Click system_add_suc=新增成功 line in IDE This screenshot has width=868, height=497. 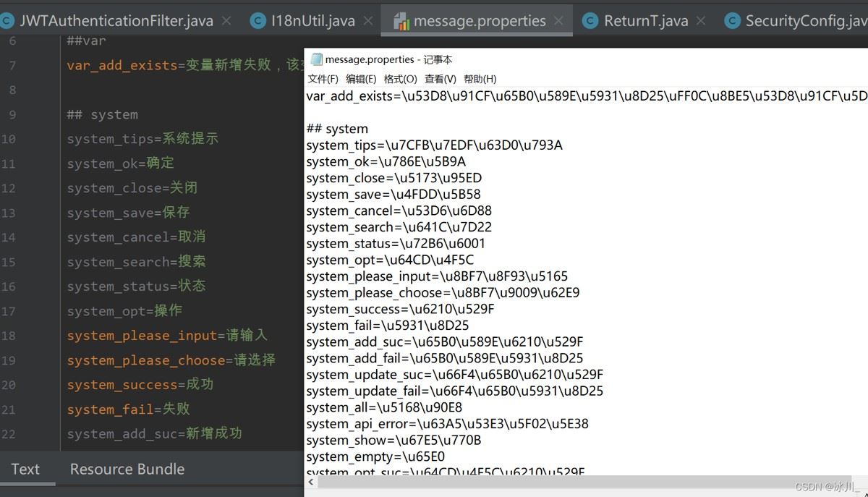155,434
